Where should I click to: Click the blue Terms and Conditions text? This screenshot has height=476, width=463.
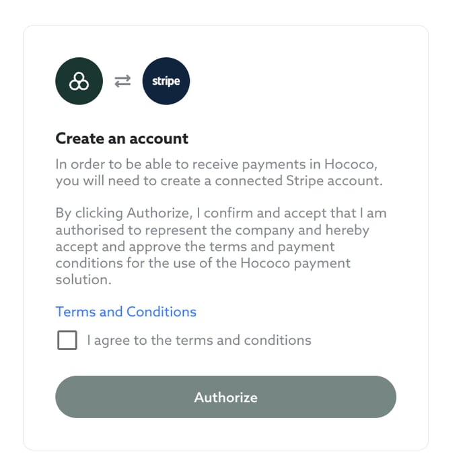(126, 312)
